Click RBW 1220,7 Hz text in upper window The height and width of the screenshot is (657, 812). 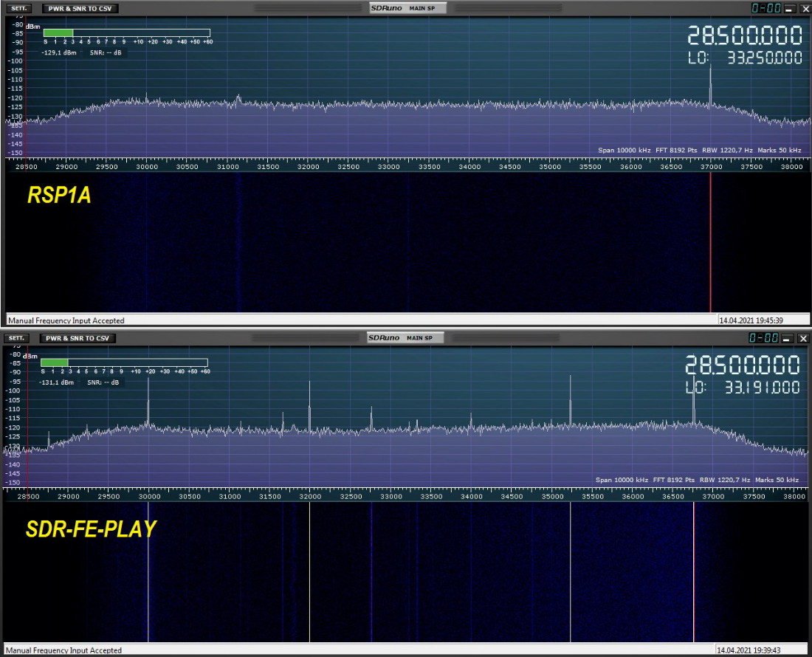coord(727,150)
